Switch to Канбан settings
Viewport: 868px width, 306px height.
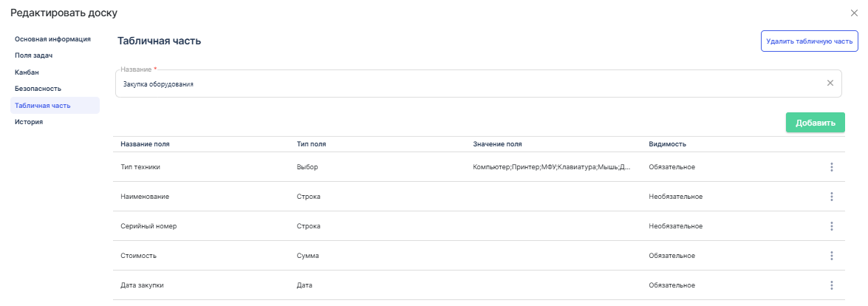click(x=27, y=72)
